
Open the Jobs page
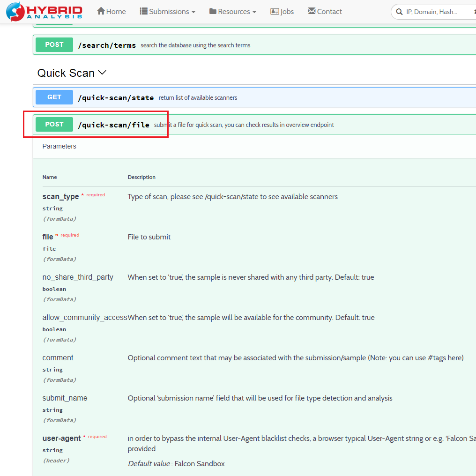tap(282, 12)
